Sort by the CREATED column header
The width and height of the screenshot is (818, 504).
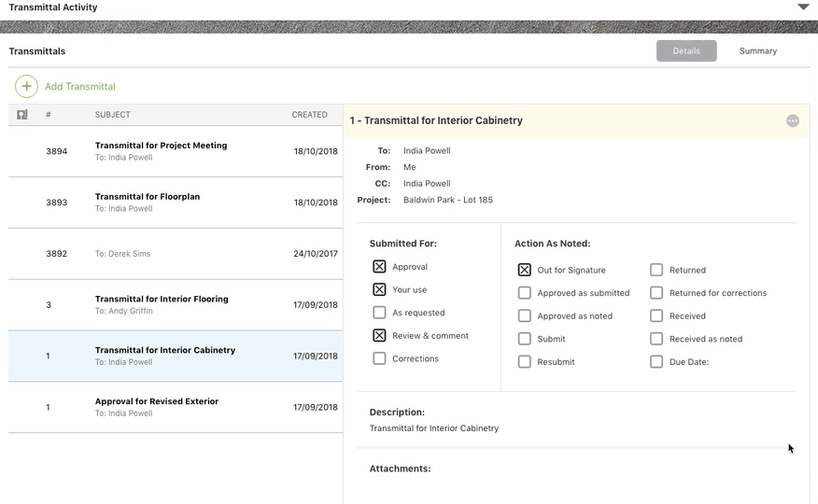pyautogui.click(x=309, y=115)
